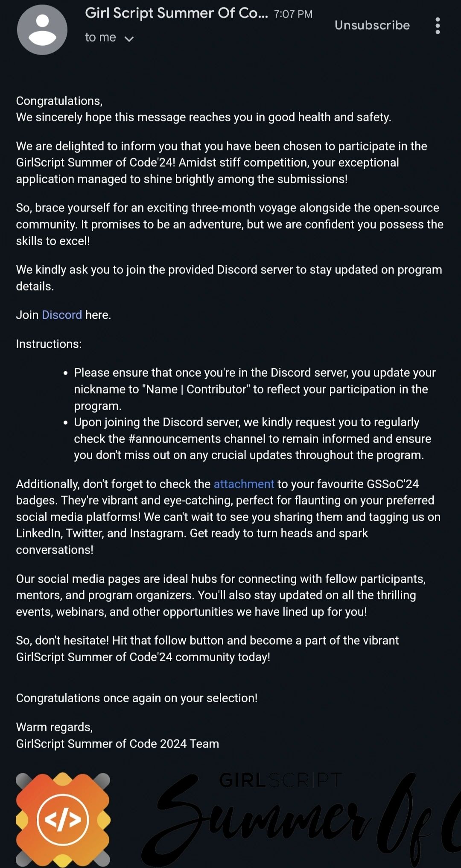Tap the faded GIRLSCRIPT heading in banner
The height and width of the screenshot is (868, 461).
pos(280,780)
